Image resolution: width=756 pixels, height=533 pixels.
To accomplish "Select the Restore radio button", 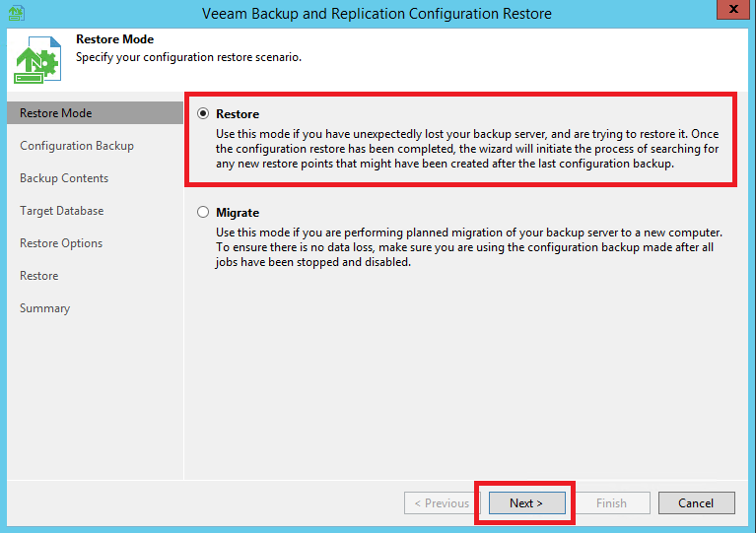I will click(203, 113).
